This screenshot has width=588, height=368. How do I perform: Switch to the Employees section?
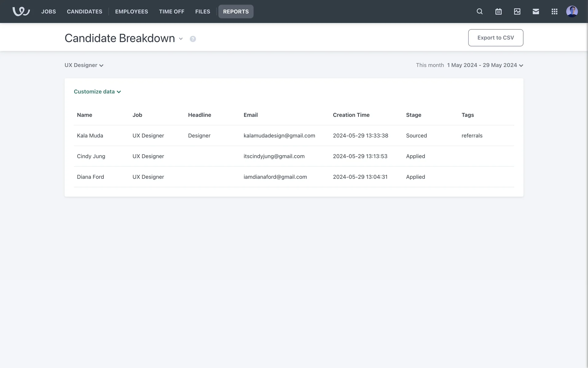(x=131, y=11)
